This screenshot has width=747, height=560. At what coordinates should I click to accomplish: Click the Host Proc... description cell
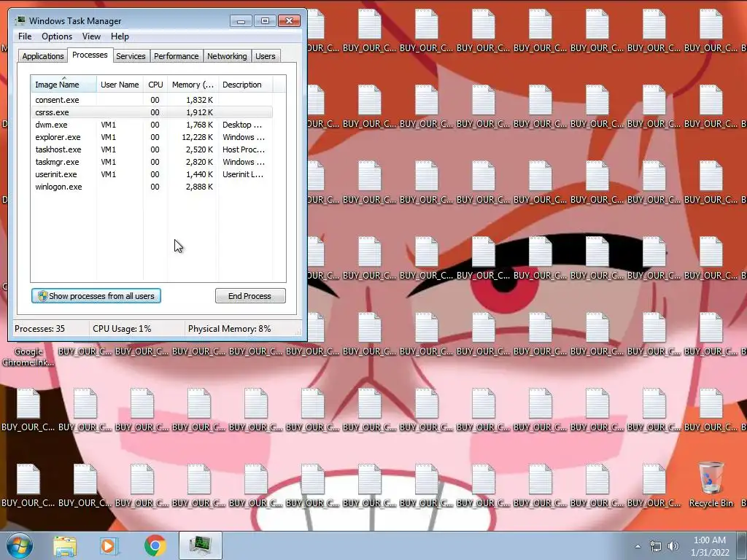[244, 149]
